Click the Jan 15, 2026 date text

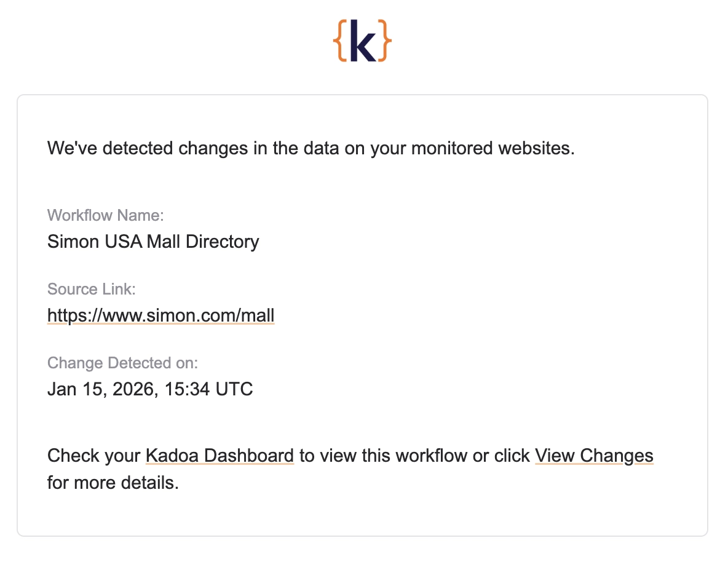point(103,389)
